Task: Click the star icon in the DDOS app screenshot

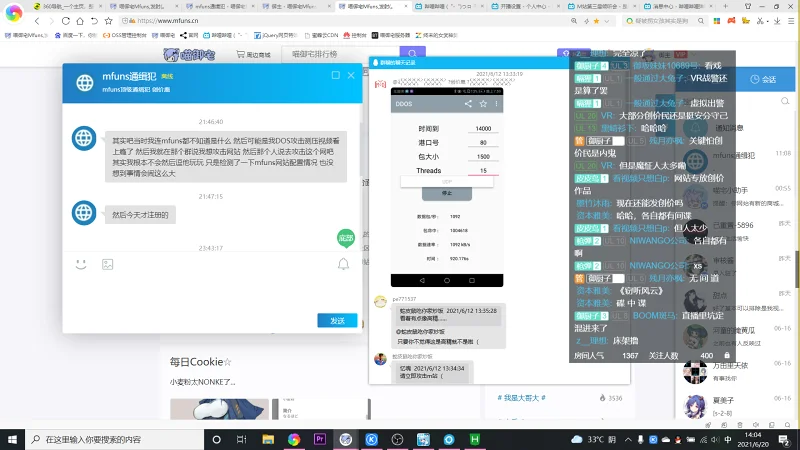Action: coord(483,104)
